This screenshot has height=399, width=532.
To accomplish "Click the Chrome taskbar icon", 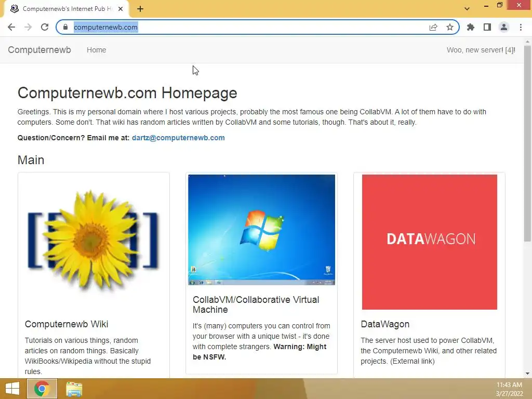I will [x=42, y=389].
